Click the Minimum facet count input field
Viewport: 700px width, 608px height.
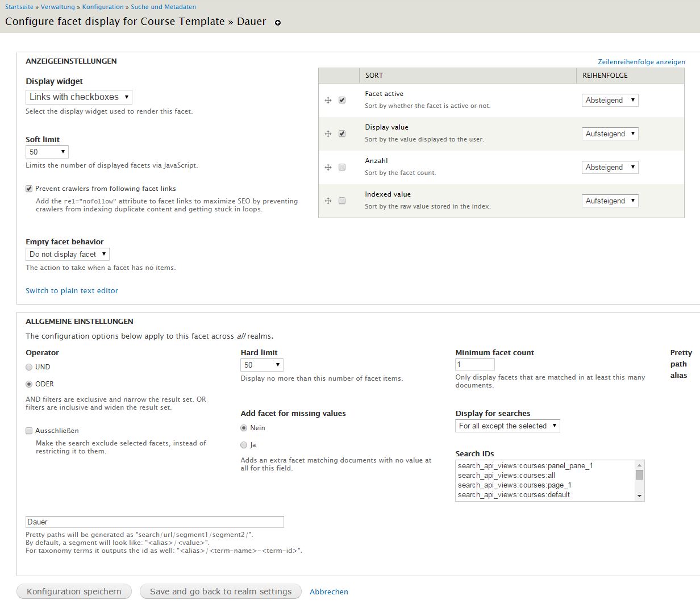tap(475, 365)
